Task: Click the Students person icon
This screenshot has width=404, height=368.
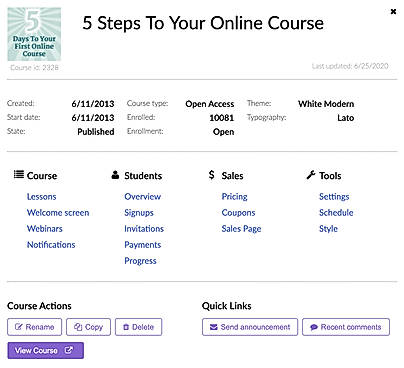Action: (115, 174)
